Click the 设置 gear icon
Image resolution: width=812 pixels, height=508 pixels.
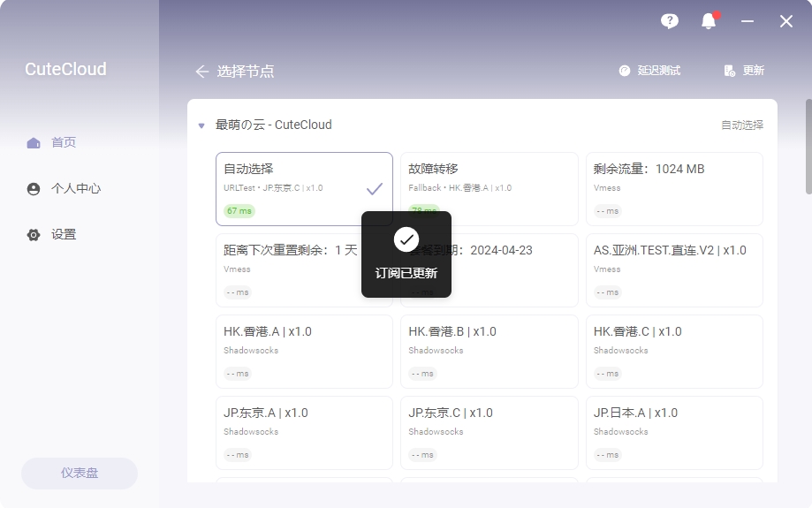tap(34, 235)
